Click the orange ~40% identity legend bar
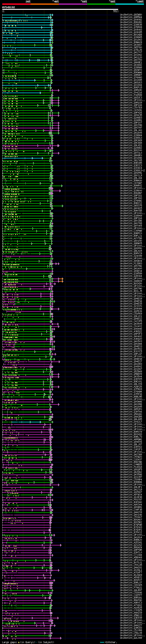The image size is (146, 644). pyautogui.click(x=45, y=4)
